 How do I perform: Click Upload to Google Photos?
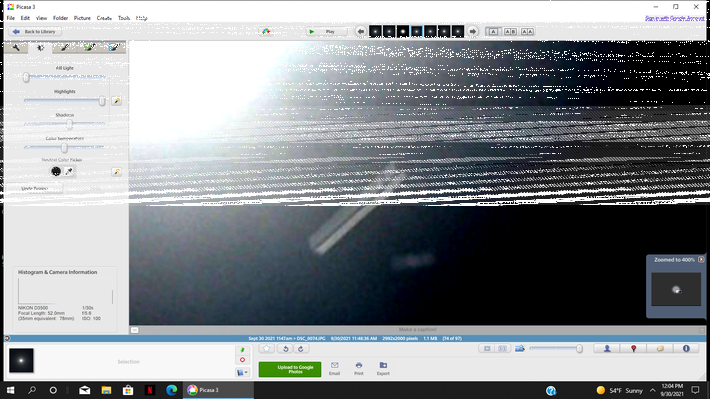(x=290, y=370)
